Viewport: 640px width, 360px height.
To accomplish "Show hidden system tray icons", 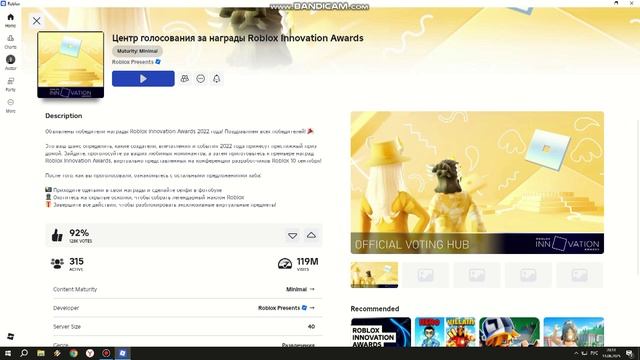I will [x=576, y=353].
